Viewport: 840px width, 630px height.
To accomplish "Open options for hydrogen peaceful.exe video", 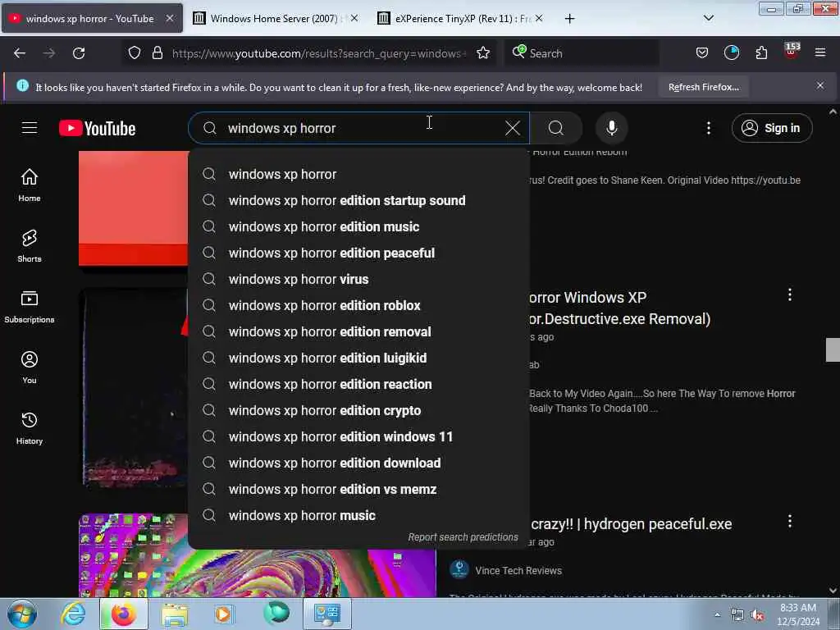I will click(x=790, y=521).
